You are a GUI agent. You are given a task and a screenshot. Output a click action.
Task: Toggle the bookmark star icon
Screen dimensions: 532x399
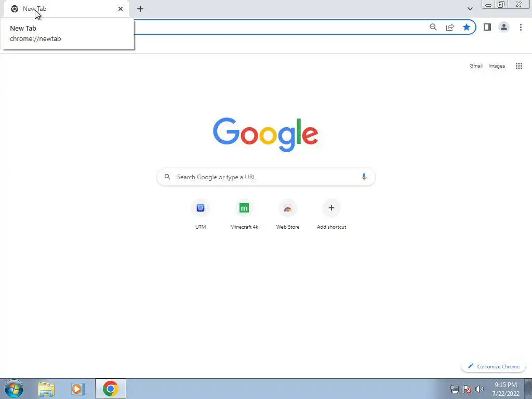tap(467, 27)
